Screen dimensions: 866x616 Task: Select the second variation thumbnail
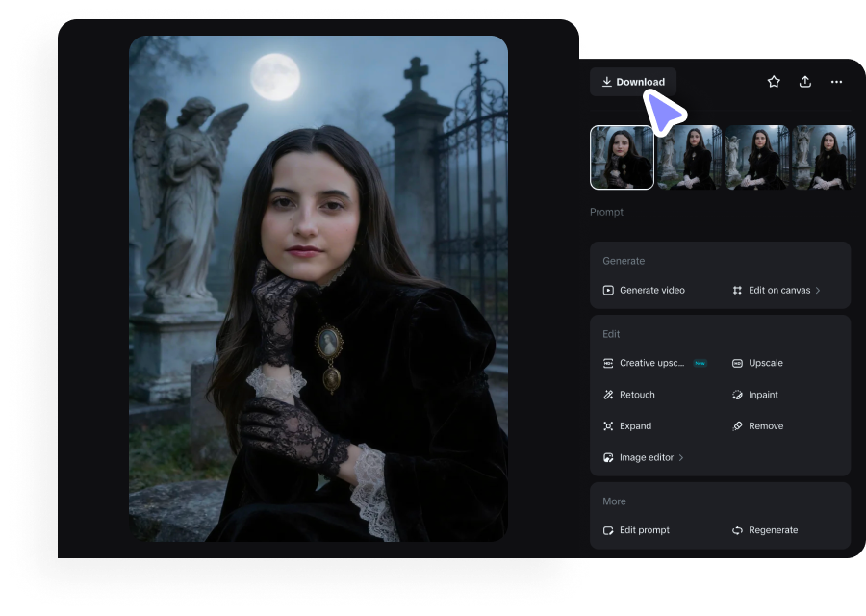pyautogui.click(x=689, y=157)
